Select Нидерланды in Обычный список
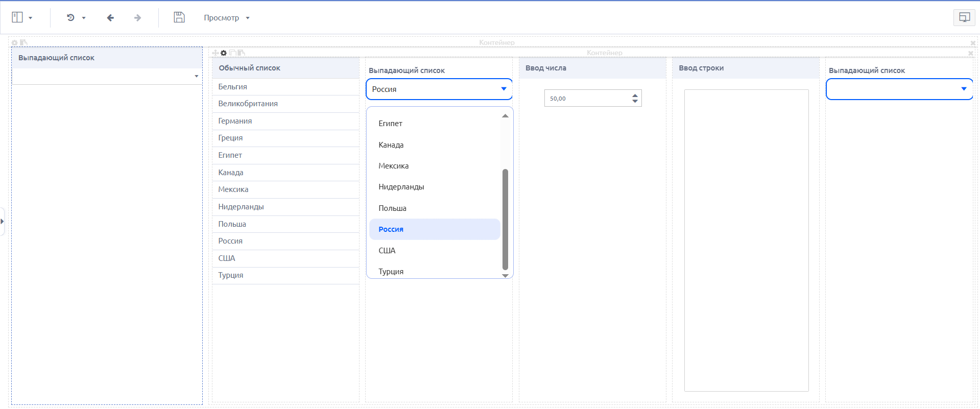This screenshot has height=409, width=980. (x=285, y=207)
